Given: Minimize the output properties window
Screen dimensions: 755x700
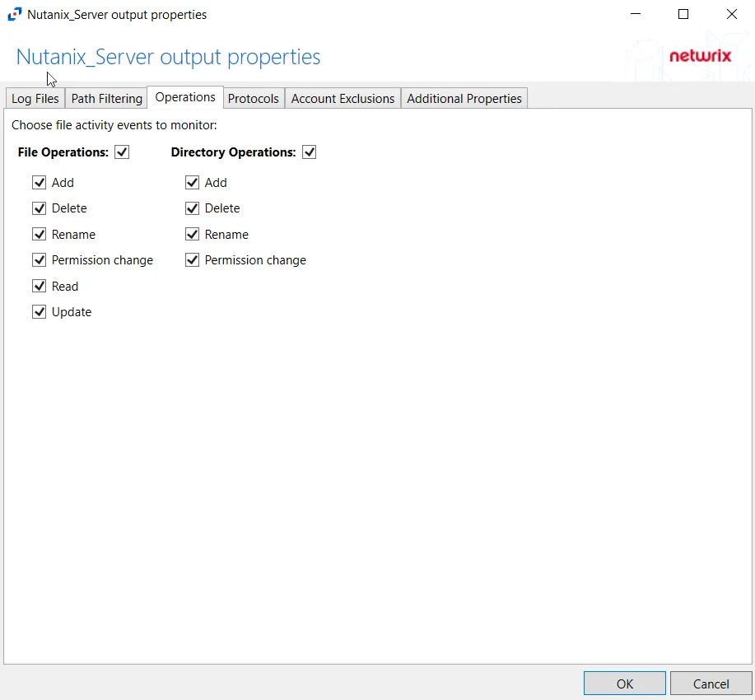Looking at the screenshot, I should pos(636,14).
